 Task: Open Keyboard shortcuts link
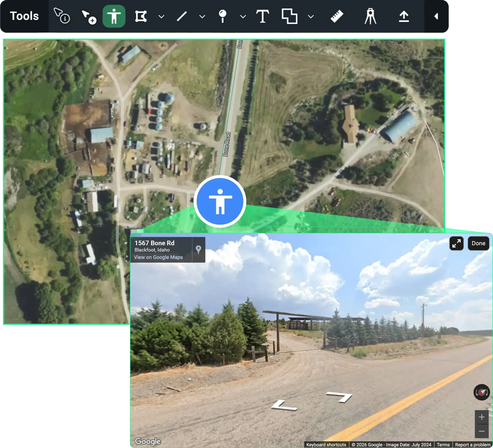tap(326, 445)
